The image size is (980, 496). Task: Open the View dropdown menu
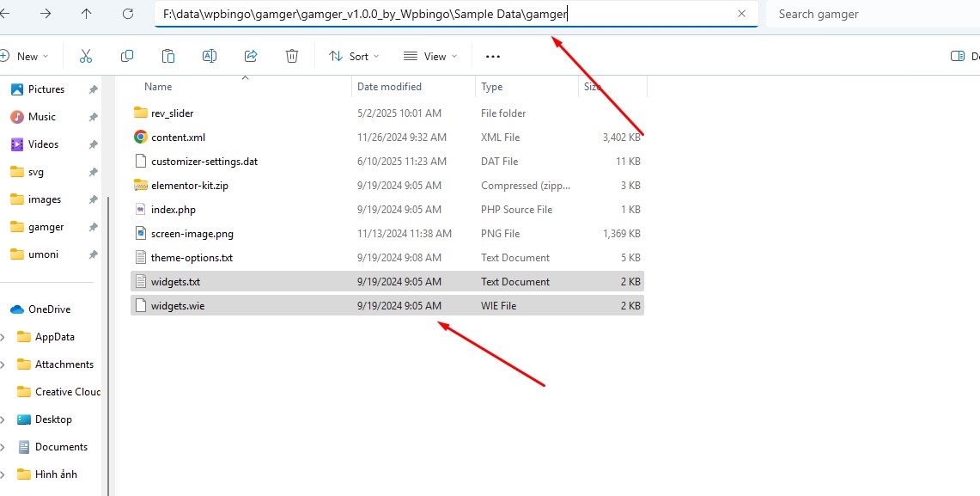coord(429,56)
